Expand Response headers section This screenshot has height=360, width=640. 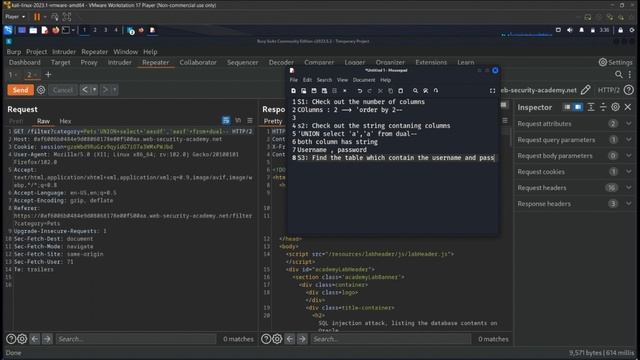575,204
